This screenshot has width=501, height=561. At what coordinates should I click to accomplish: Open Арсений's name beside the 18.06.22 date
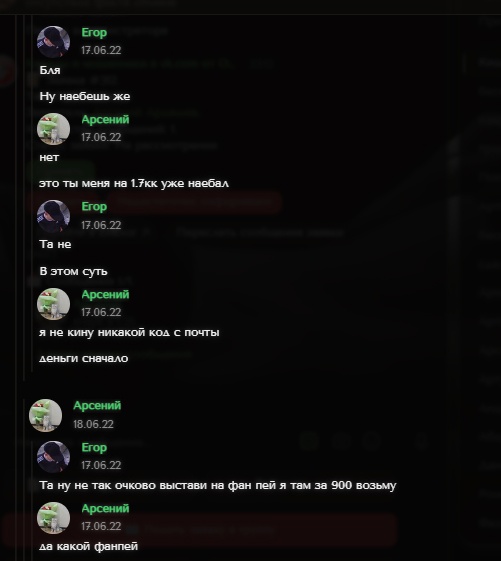[97, 406]
